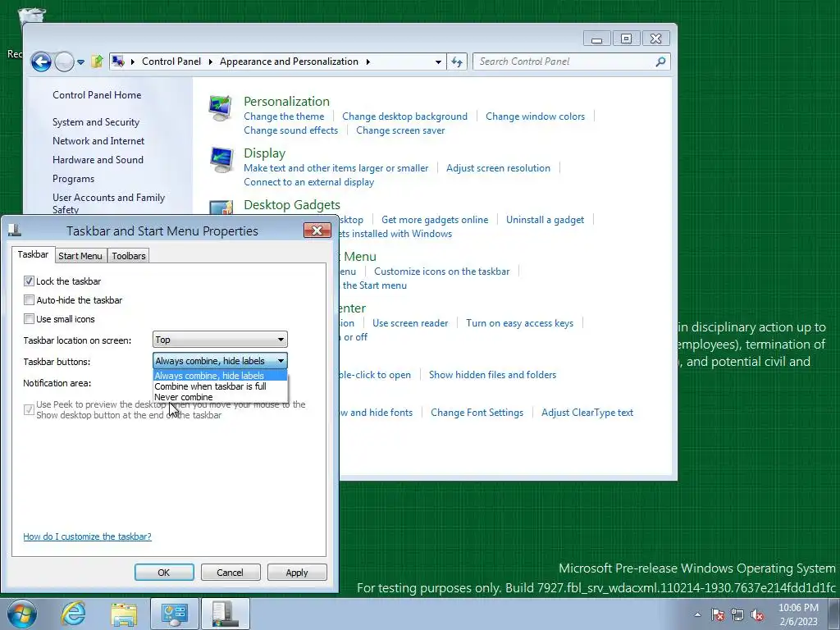The height and width of the screenshot is (630, 840).
Task: Click Control Panel taskbar button
Action: (174, 614)
